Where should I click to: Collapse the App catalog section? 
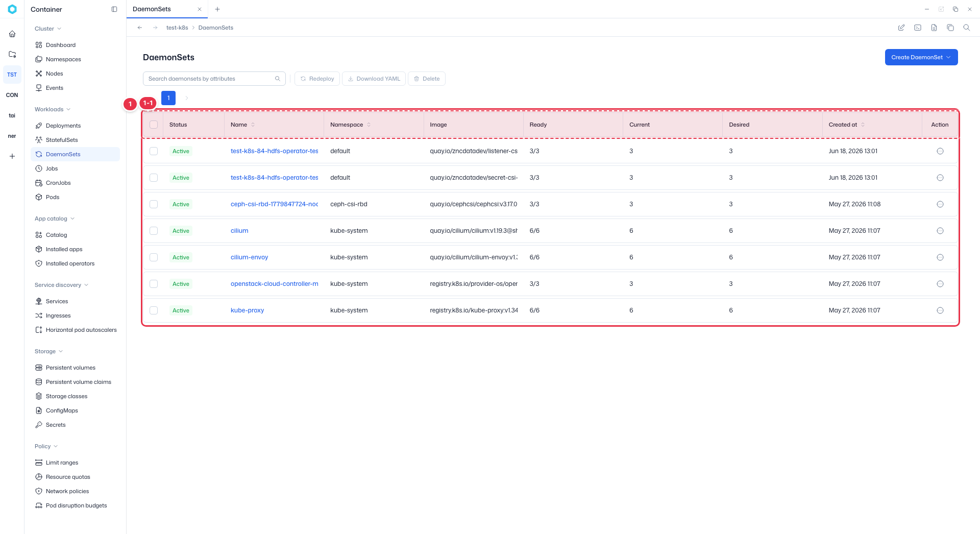tap(55, 219)
